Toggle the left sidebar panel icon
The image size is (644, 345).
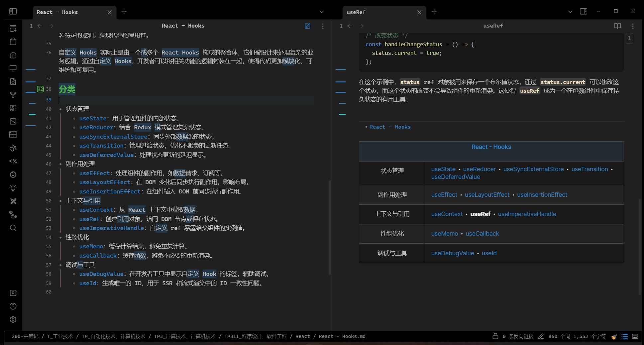point(13,12)
